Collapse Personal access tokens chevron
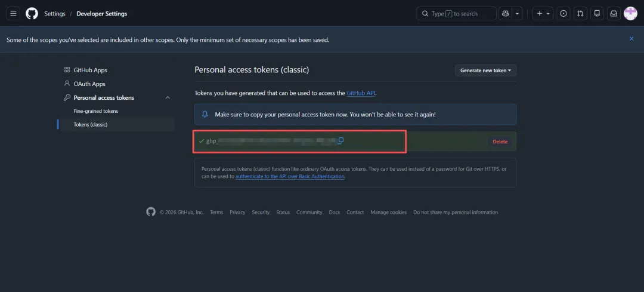The height and width of the screenshot is (292, 644). (x=168, y=97)
